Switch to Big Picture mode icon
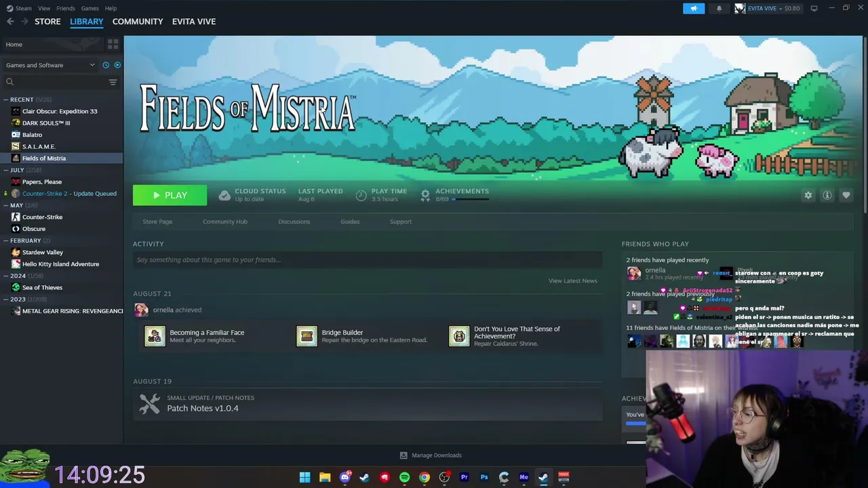 pyautogui.click(x=814, y=8)
